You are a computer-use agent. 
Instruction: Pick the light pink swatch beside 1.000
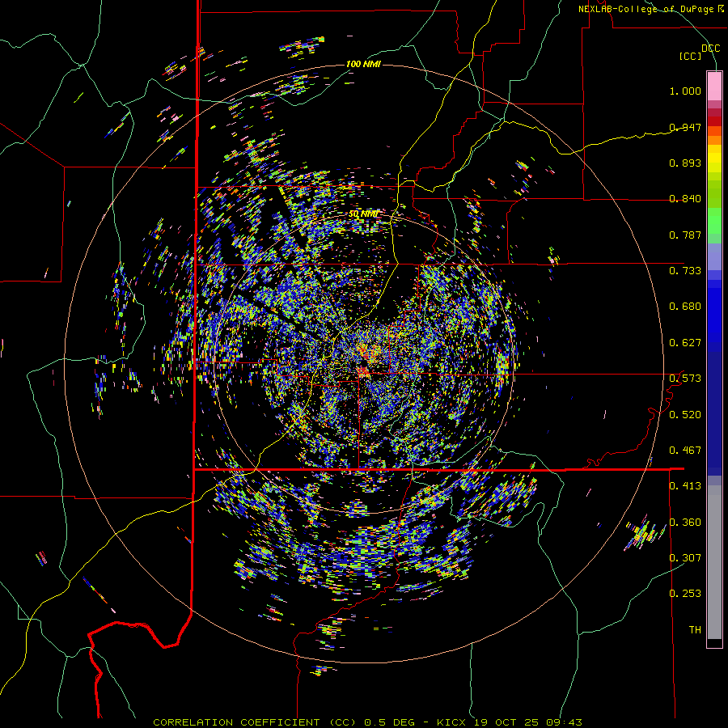(714, 87)
